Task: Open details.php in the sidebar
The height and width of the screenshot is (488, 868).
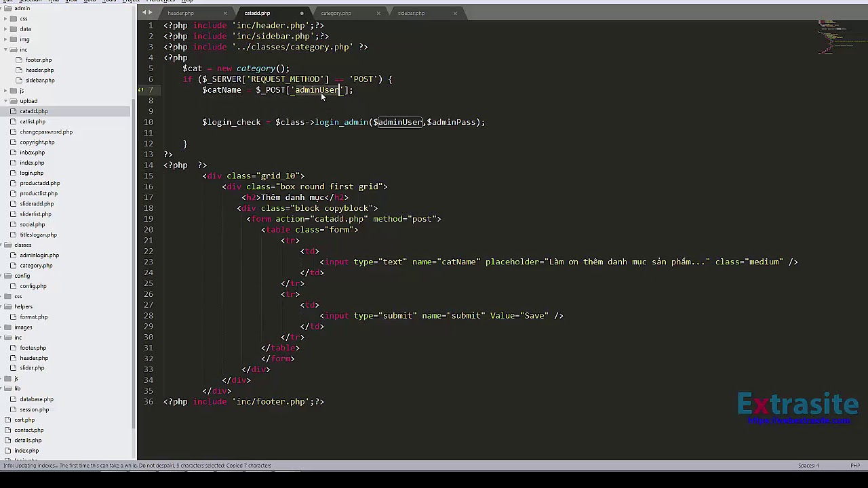Action: pyautogui.click(x=28, y=441)
